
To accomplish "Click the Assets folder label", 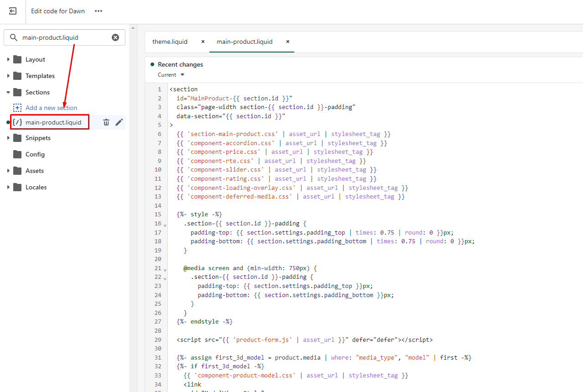I will (35, 171).
